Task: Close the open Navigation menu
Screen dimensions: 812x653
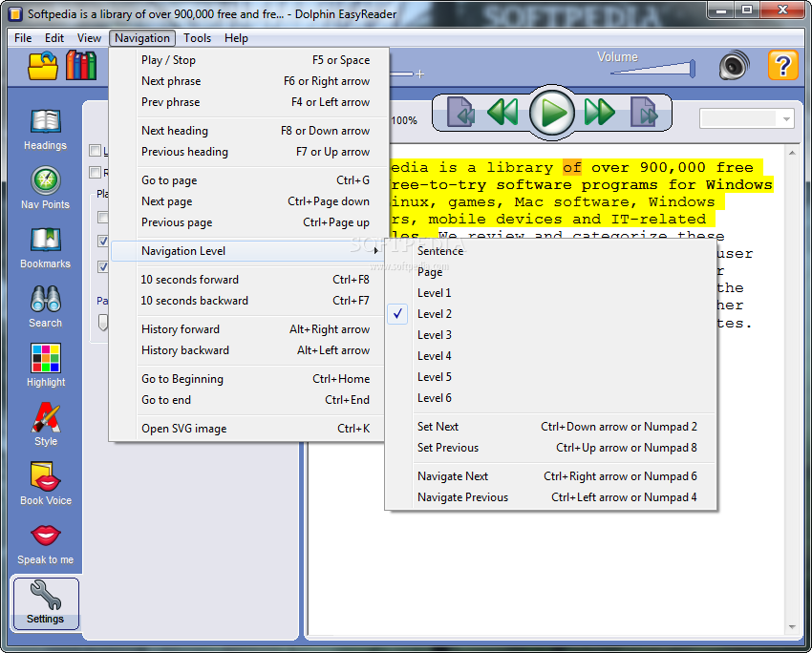Action: click(142, 38)
